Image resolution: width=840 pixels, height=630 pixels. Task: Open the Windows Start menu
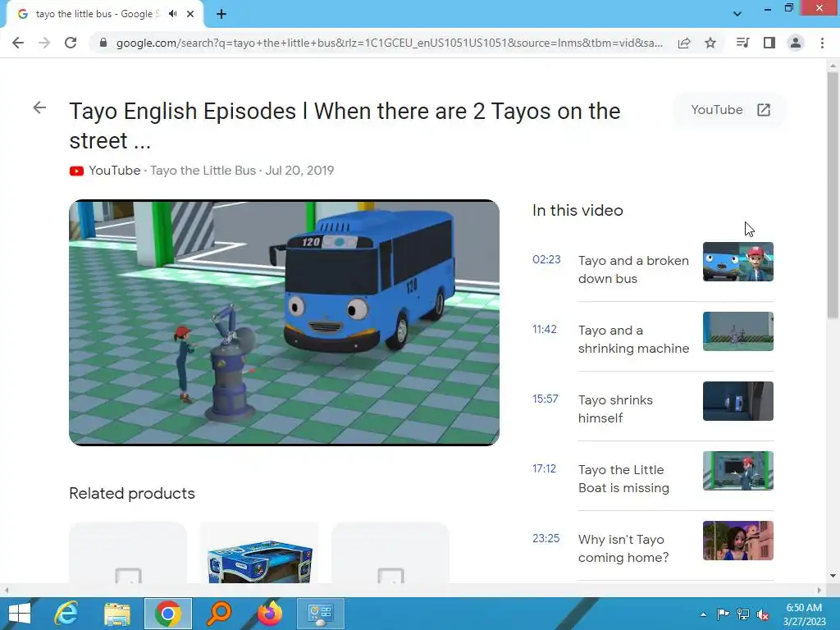(20, 614)
